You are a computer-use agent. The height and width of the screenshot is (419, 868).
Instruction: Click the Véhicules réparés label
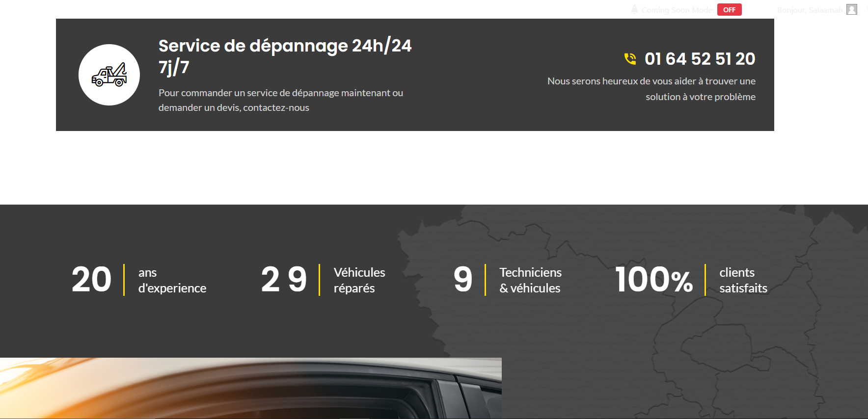pos(359,280)
